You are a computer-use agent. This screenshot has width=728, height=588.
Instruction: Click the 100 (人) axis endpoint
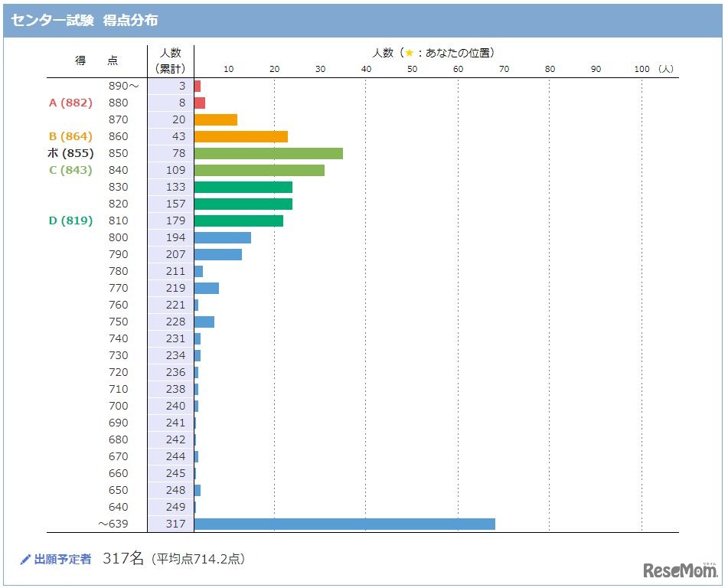[655, 68]
